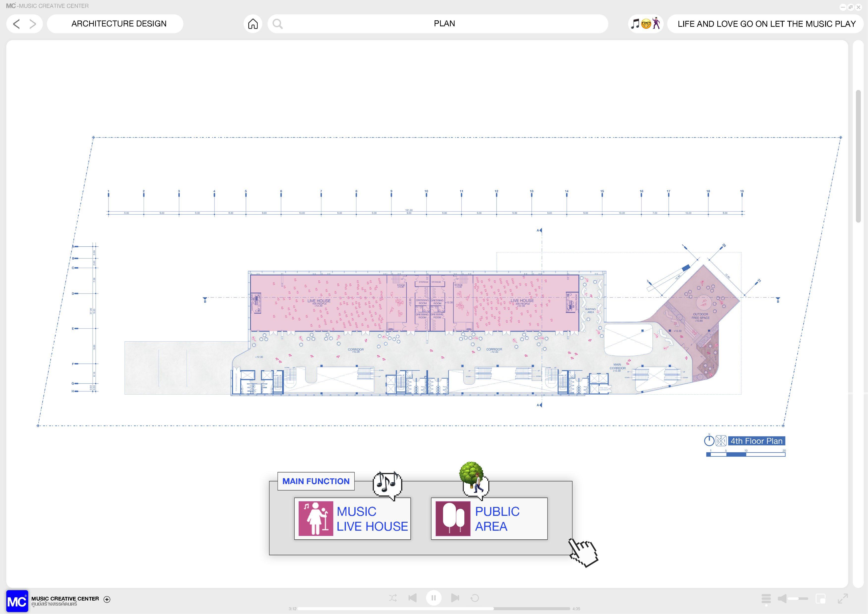Click the PLAN search field

[444, 24]
